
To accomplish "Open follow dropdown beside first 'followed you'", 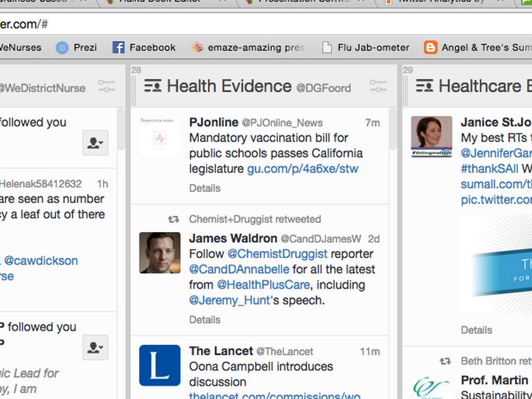I will click(x=95, y=143).
